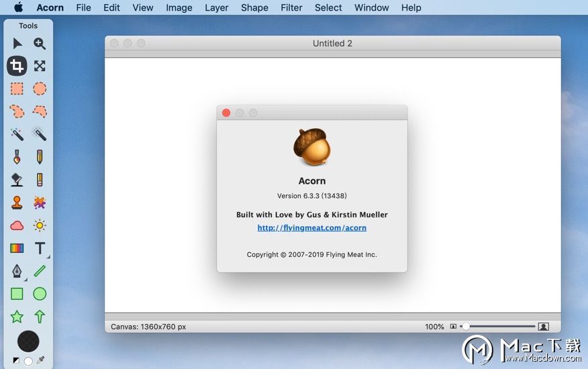Screen dimensions: 588x369
Task: Click the Untitled 2 window title
Action: (332, 44)
